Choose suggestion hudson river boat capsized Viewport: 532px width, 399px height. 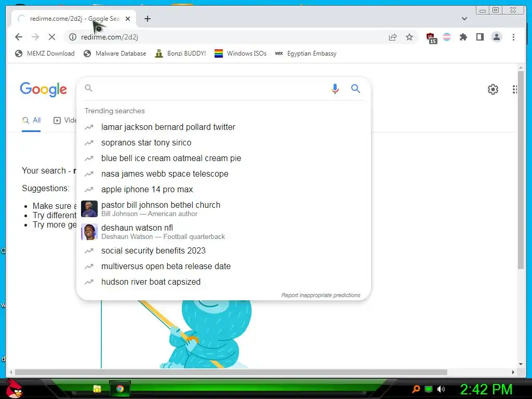click(x=151, y=282)
